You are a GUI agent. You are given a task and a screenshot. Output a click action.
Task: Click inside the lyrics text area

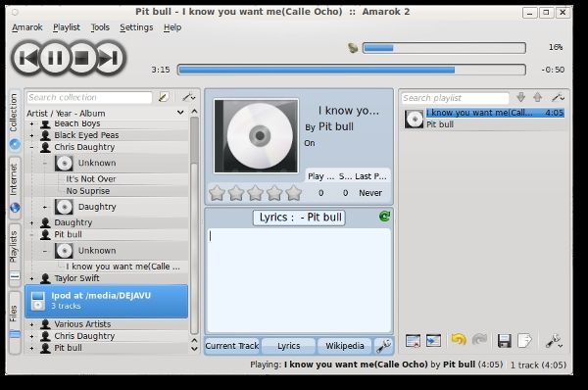coord(299,280)
